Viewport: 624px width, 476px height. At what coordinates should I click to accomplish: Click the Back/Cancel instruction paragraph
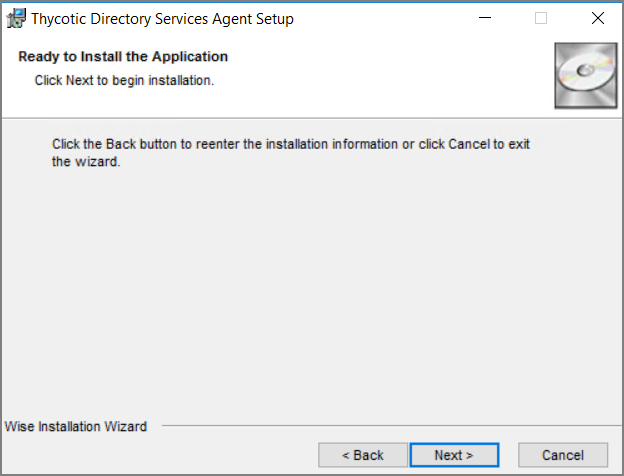click(291, 153)
